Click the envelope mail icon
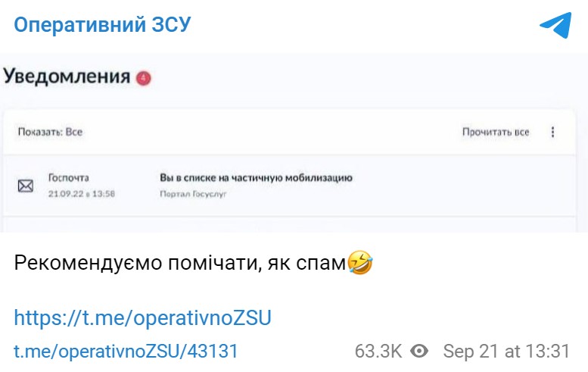Screen dimensions: 588x372 click(x=26, y=186)
